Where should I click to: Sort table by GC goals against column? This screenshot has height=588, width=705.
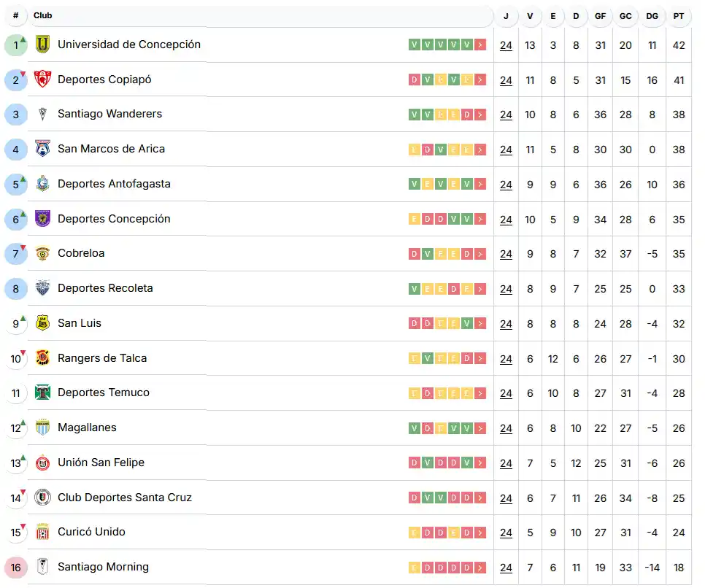(625, 16)
